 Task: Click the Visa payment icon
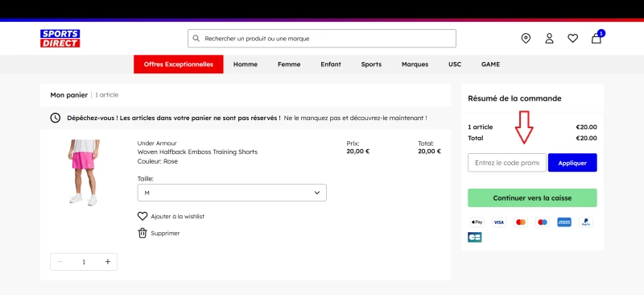pyautogui.click(x=498, y=222)
